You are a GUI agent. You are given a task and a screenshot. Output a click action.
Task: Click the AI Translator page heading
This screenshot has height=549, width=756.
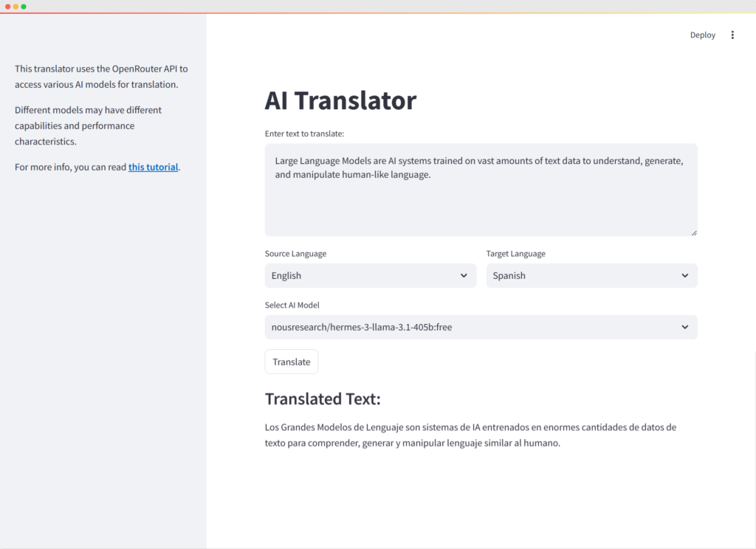pos(340,100)
